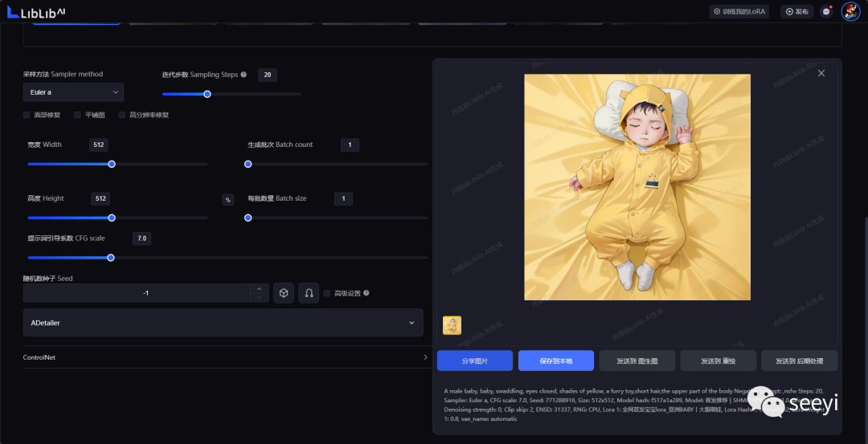Screen dimensions: 868x444
Task: Close the generated image preview panel
Action: point(821,73)
